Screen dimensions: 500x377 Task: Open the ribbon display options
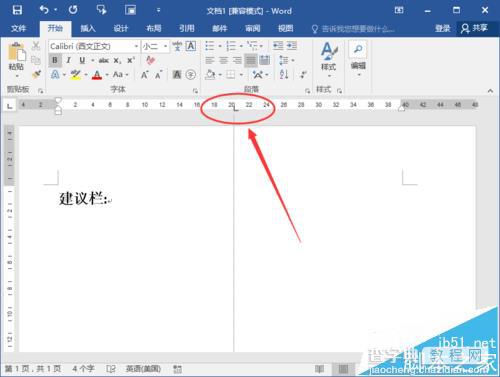pos(399,10)
